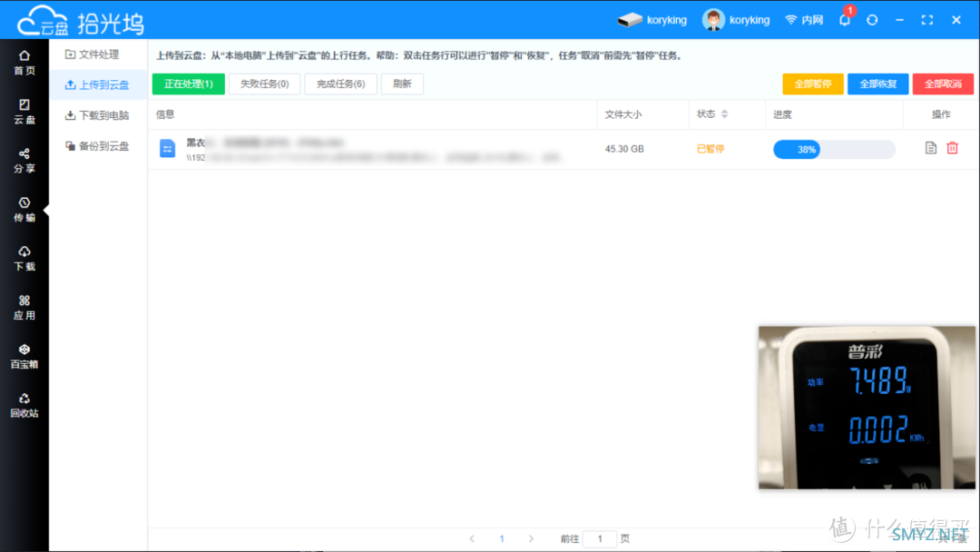Click the blue file icon in task row
The image size is (980, 552).
[x=168, y=149]
